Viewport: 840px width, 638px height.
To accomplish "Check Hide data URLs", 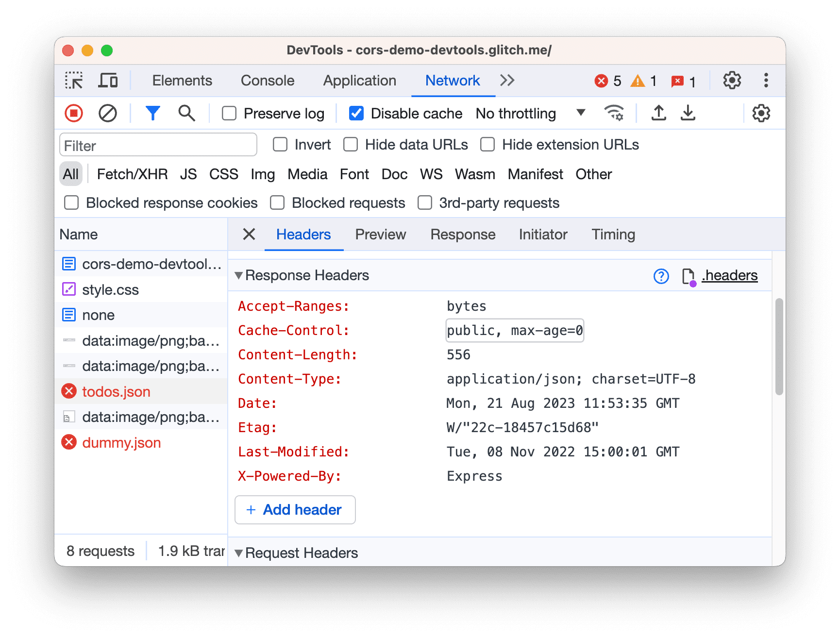I will pos(350,144).
